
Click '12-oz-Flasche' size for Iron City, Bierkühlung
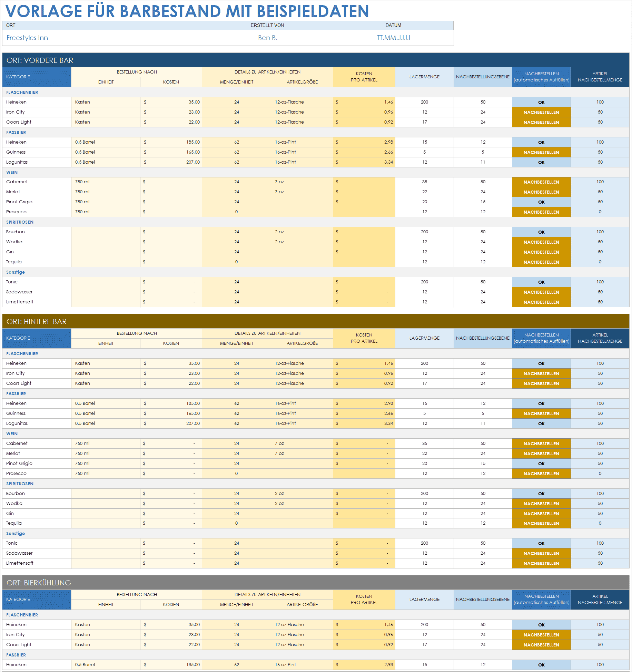pos(302,634)
